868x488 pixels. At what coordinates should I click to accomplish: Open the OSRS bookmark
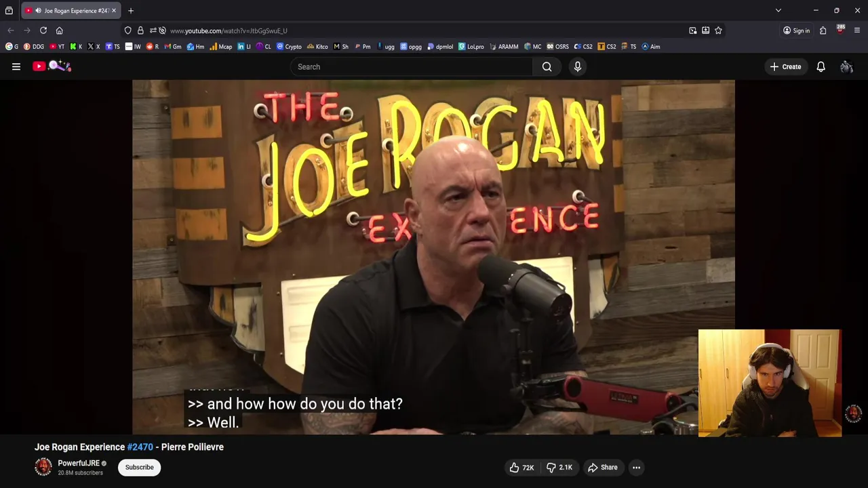[557, 47]
